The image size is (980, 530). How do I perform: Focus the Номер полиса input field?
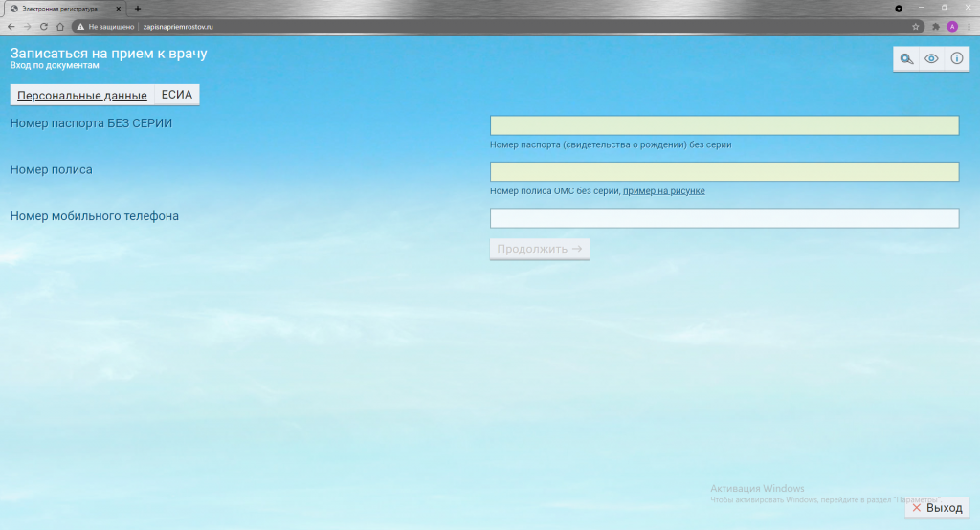(724, 171)
